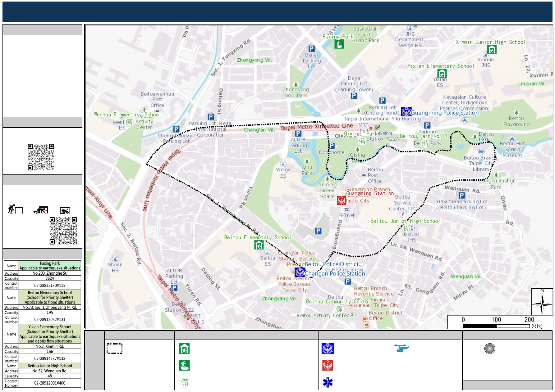
Task: Click the lower QR code beside earthquake icons
Action: click(x=63, y=231)
